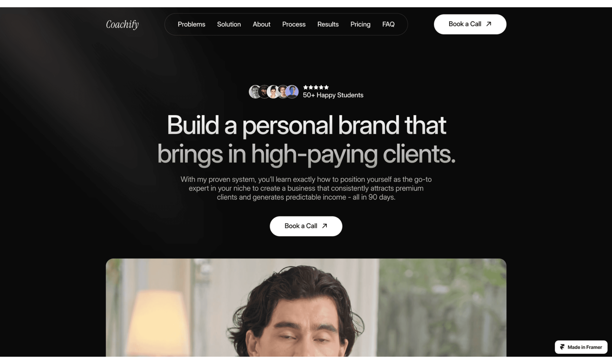612x364 pixels.
Task: Select Results in the navigation bar
Action: point(328,24)
